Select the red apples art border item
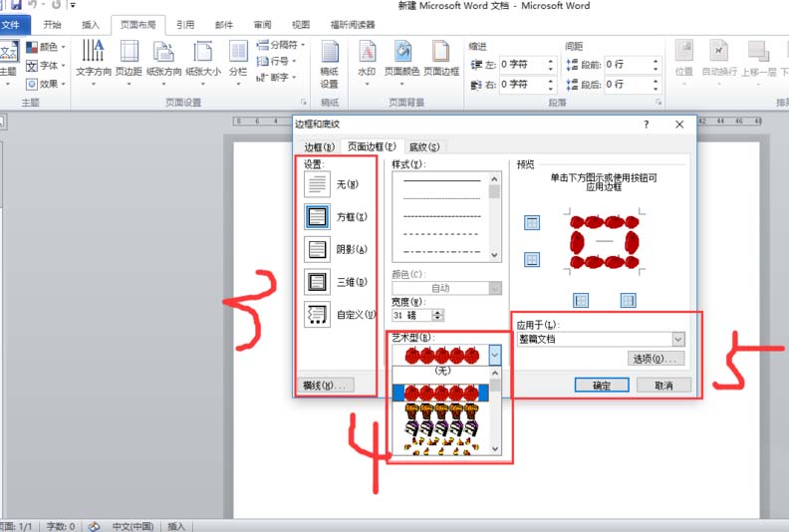 click(x=440, y=394)
